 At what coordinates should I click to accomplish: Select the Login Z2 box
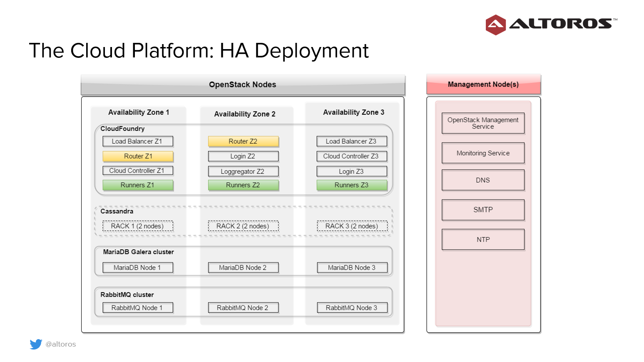pos(243,156)
